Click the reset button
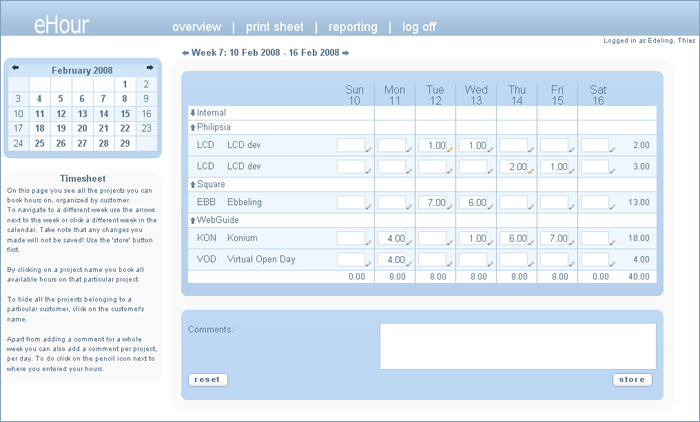Image resolution: width=700 pixels, height=422 pixels. [x=208, y=380]
